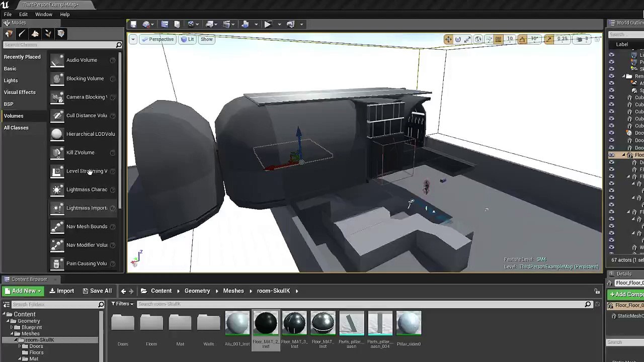This screenshot has height=362, width=644.
Task: Toggle visibility eye for first outliner actor
Action: (611, 55)
